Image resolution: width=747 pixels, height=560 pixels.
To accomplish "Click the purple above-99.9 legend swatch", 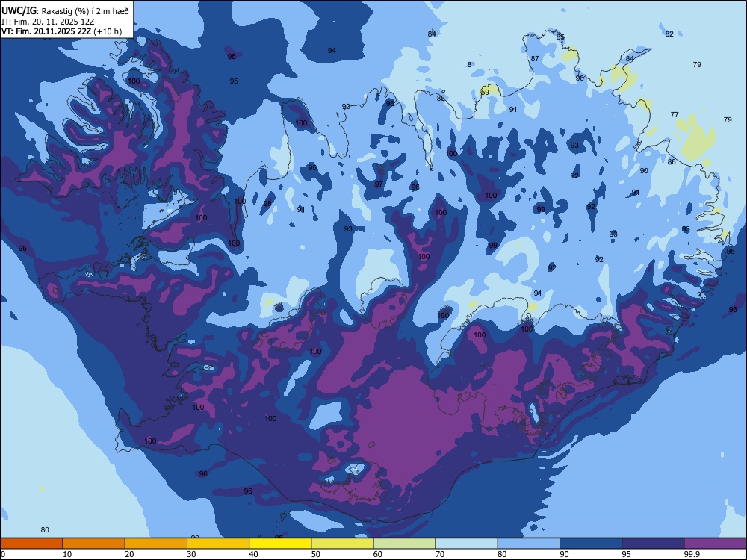I will [x=715, y=544].
